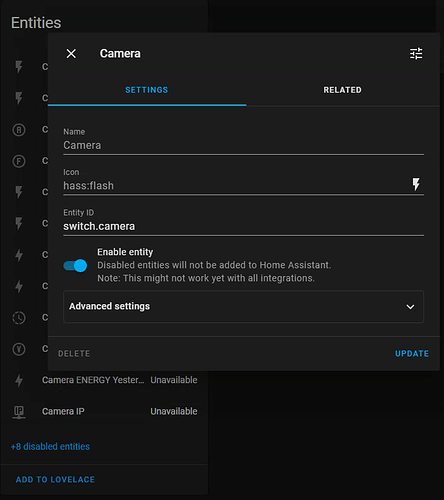Click Unavailable status of Camera ENERGY Yester
This screenshot has height=500, width=444.
174,380
